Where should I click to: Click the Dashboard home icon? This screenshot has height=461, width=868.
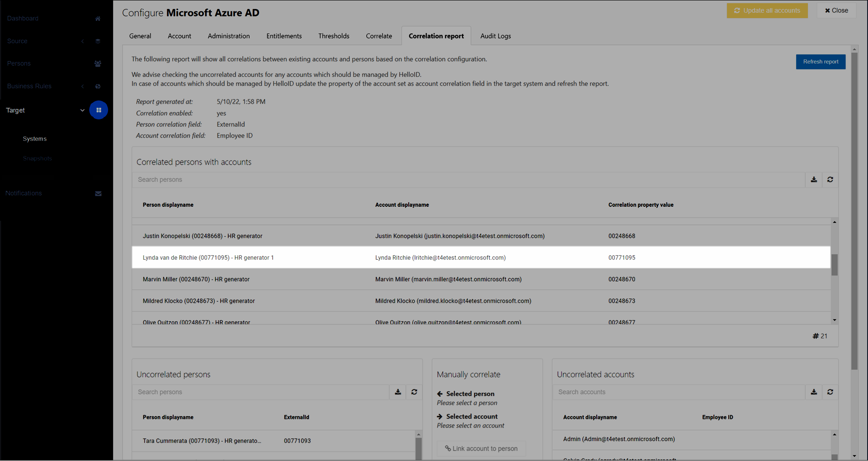(98, 19)
